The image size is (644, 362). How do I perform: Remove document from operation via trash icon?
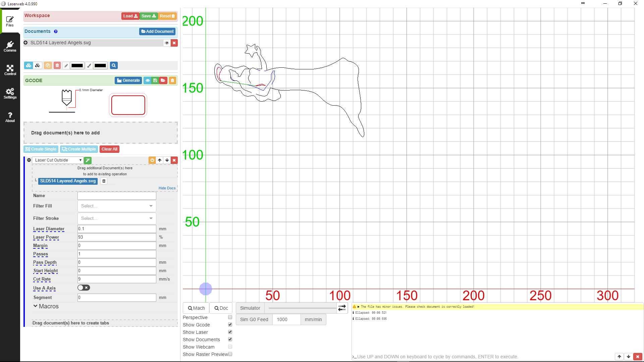tap(104, 181)
